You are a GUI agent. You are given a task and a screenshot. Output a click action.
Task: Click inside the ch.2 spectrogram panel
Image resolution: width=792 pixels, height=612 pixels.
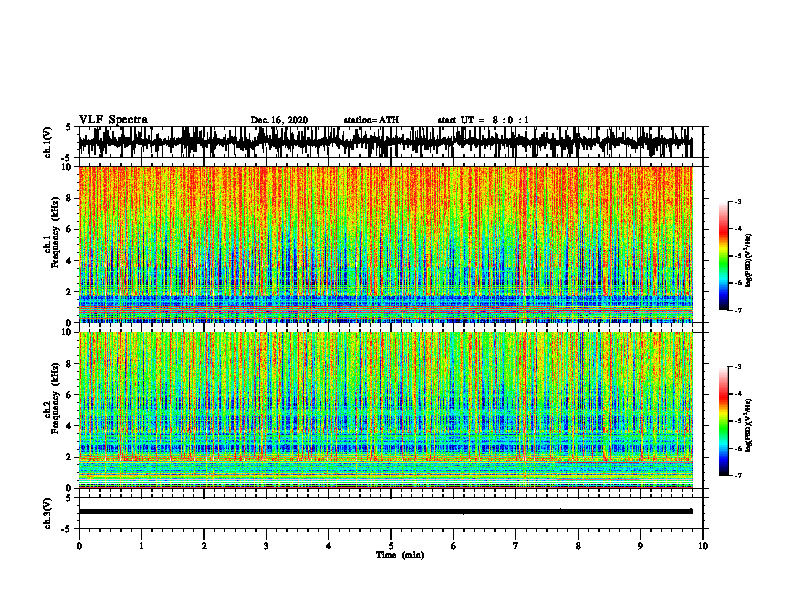385,410
